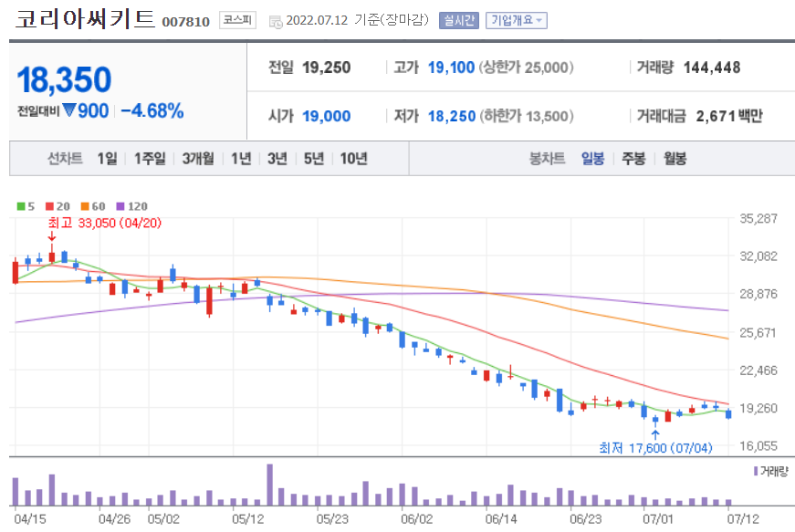The height and width of the screenshot is (532, 795).
Task: Select the 1주일 line chart period
Action: [150, 159]
